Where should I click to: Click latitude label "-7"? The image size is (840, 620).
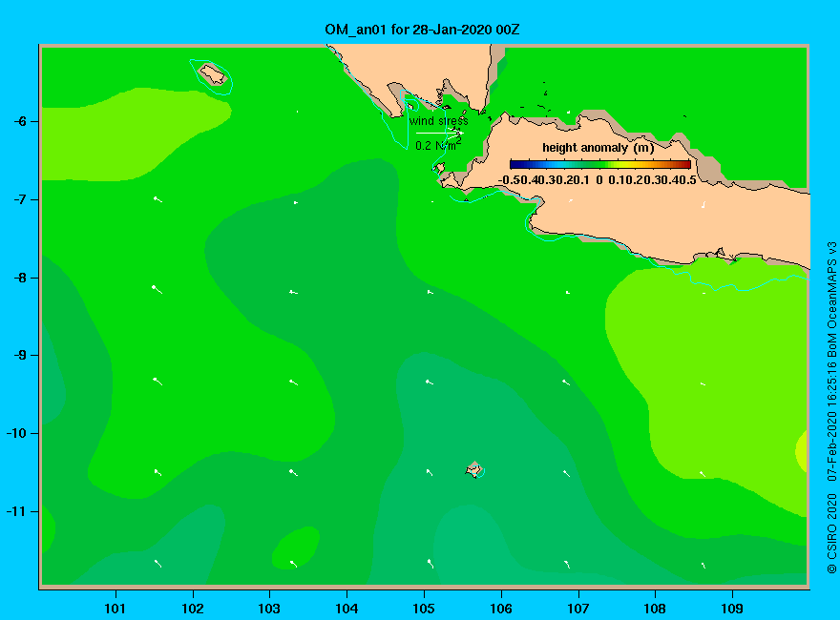pyautogui.click(x=20, y=199)
